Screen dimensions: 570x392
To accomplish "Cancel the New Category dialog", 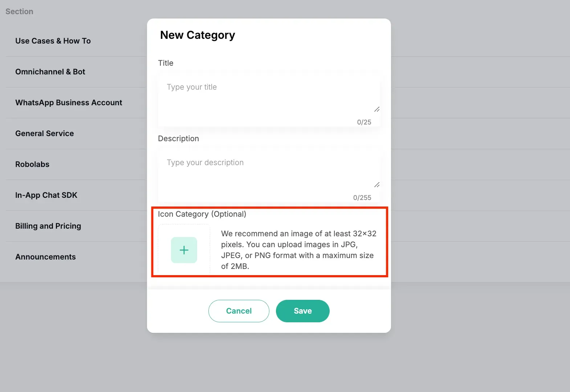I will [239, 311].
